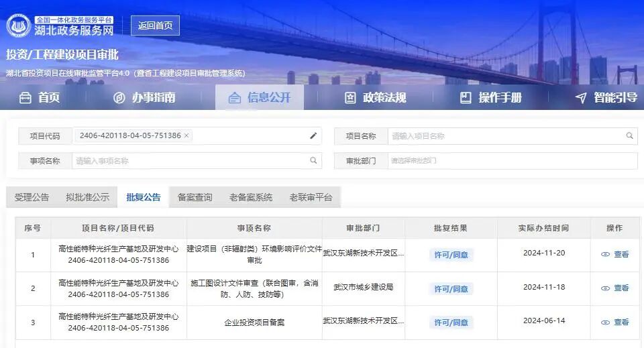Open the 操作手册 navigation tab

(491, 98)
